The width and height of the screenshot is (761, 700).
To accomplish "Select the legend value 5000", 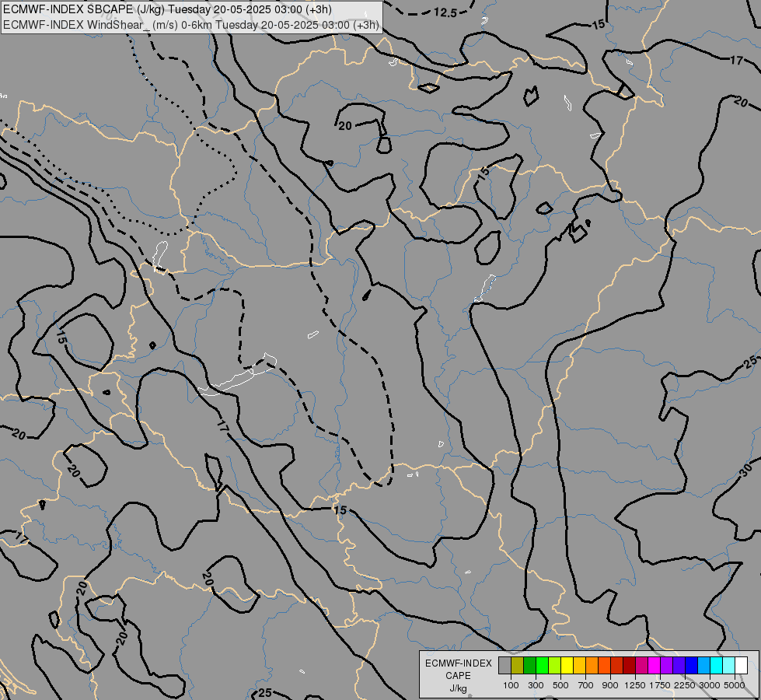I will (735, 685).
